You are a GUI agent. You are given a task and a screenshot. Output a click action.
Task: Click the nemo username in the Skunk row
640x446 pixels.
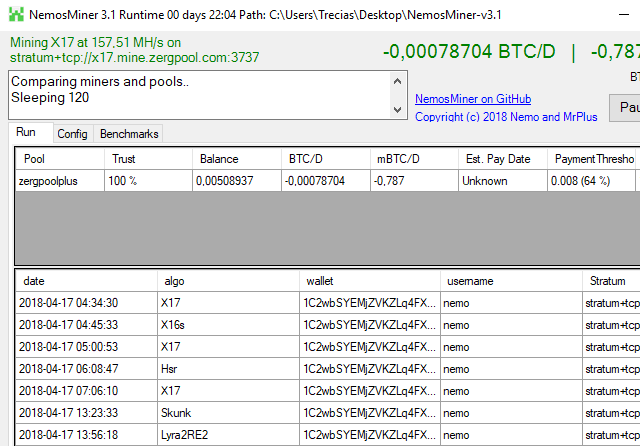point(511,413)
